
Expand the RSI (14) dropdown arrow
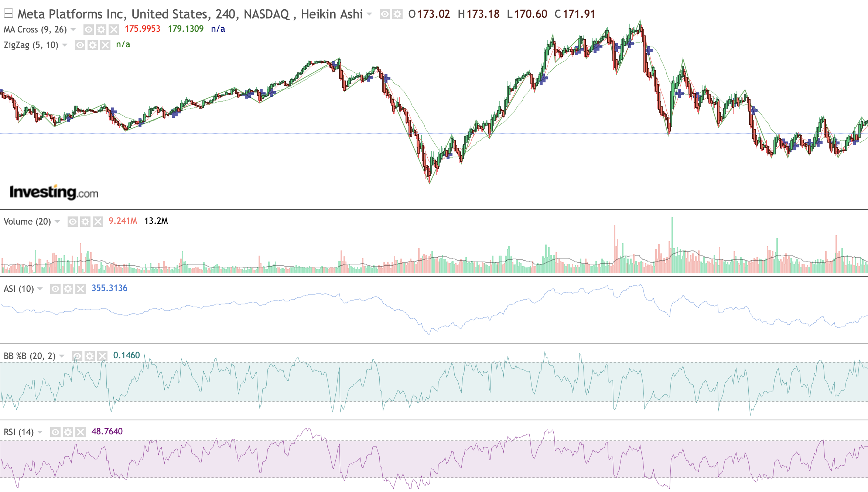40,432
